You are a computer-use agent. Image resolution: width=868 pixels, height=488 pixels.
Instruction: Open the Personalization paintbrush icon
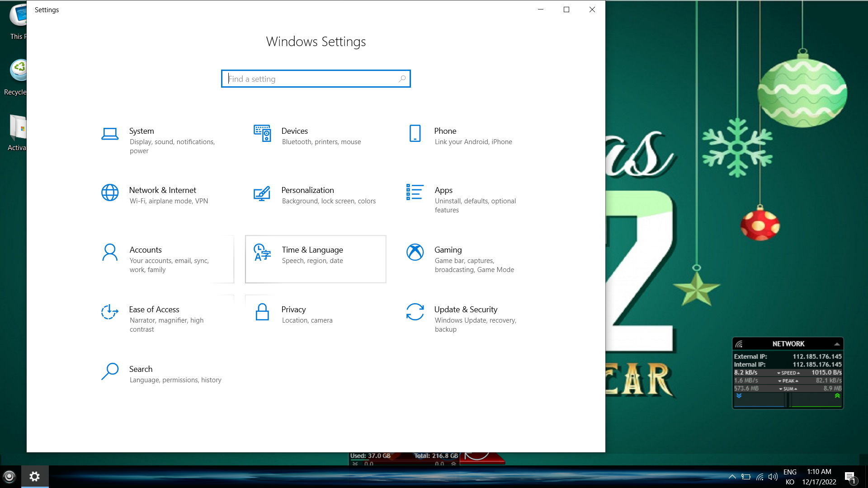262,193
